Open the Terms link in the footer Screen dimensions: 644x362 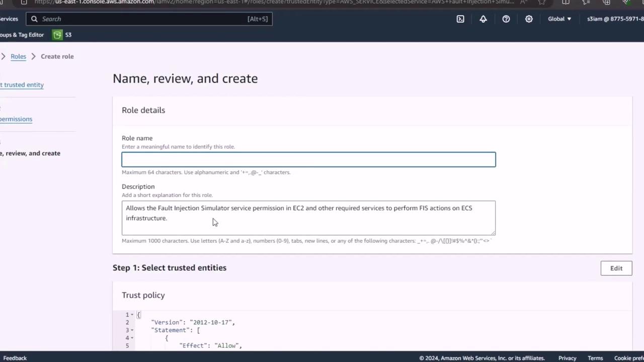pyautogui.click(x=595, y=358)
